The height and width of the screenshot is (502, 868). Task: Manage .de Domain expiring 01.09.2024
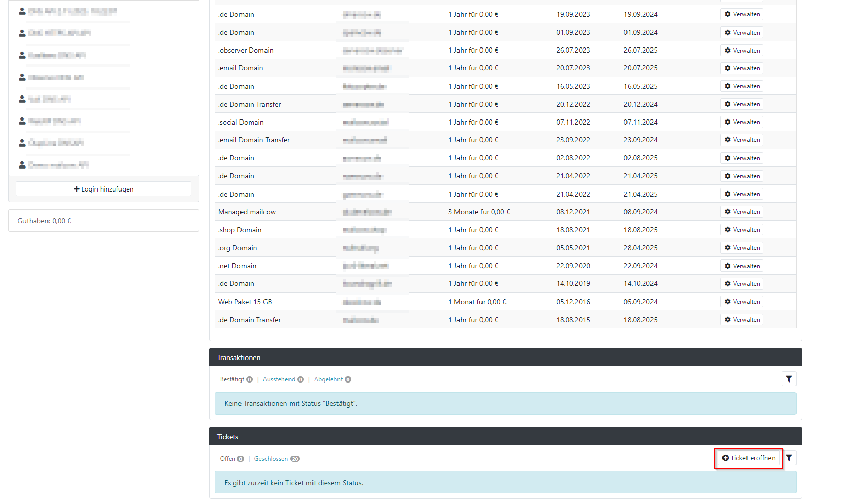click(x=742, y=32)
